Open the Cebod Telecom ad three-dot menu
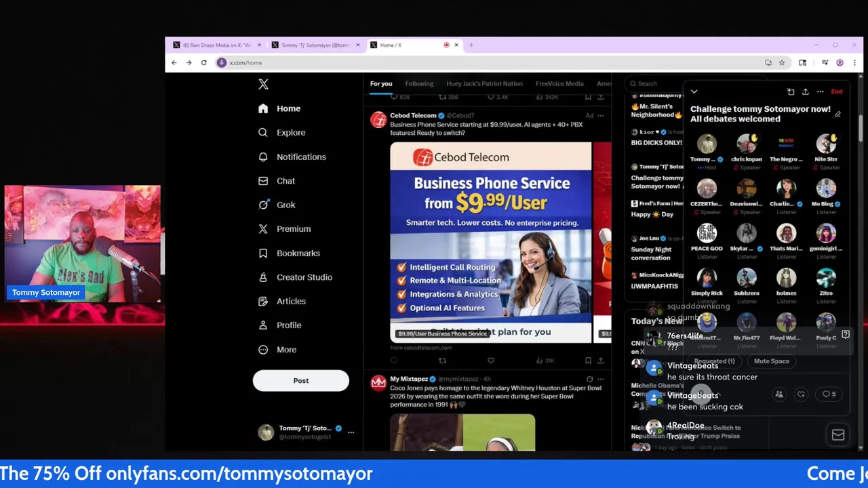868x488 pixels. tap(600, 116)
